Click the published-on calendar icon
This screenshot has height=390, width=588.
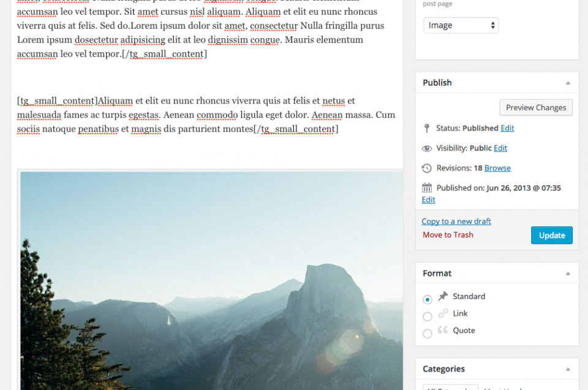(x=427, y=188)
